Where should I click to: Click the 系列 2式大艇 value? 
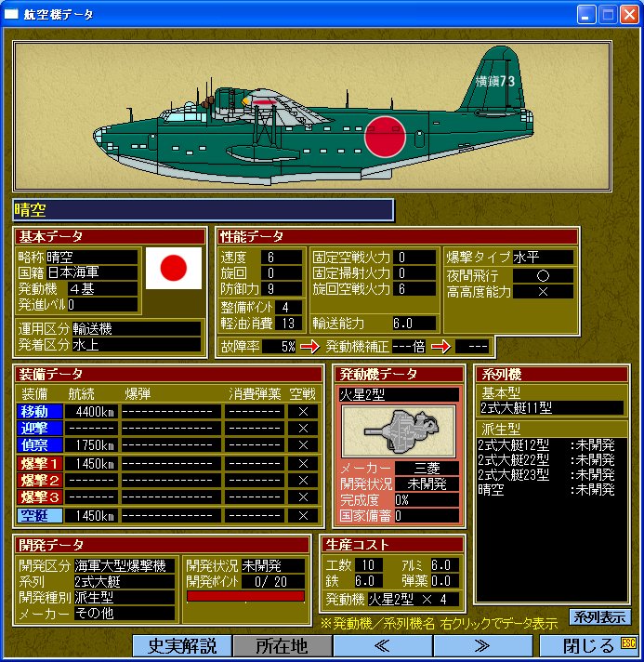[125, 582]
